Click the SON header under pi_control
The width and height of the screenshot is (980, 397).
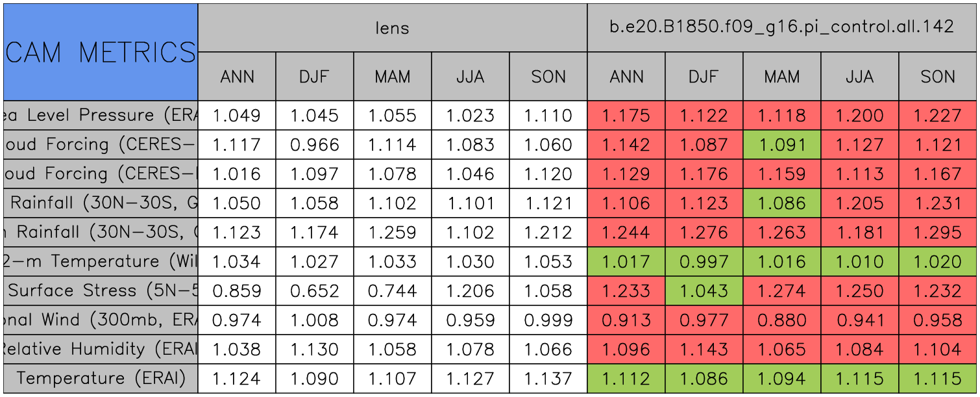pos(938,77)
